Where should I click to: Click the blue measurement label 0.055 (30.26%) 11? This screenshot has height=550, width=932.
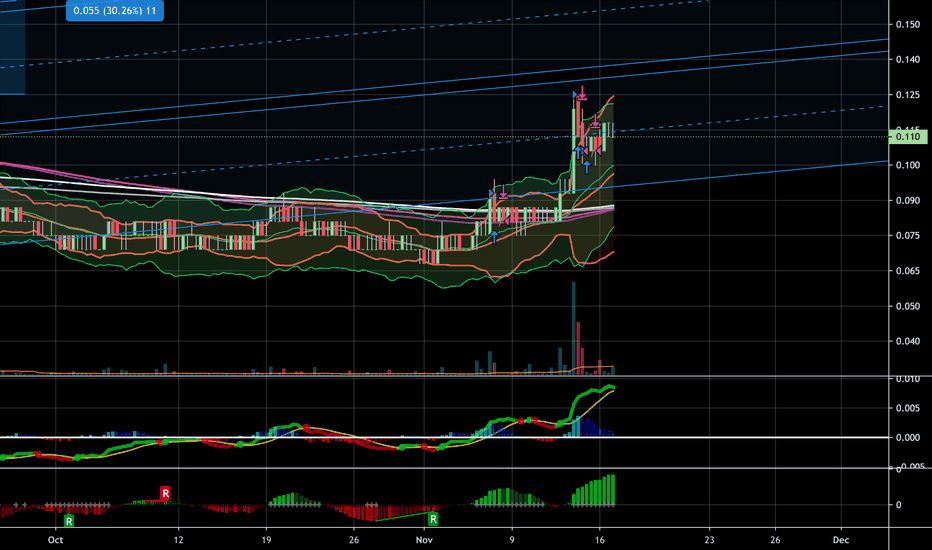115,11
